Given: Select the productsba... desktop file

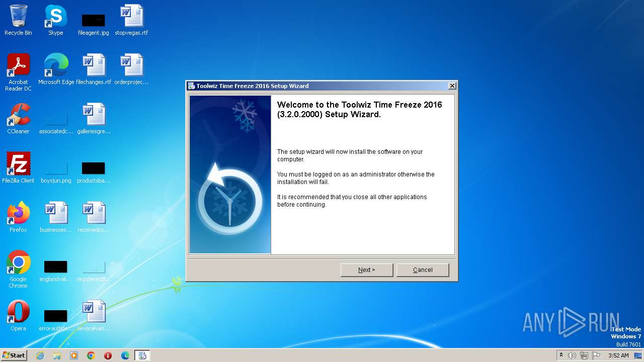Looking at the screenshot, I should coord(94,173).
